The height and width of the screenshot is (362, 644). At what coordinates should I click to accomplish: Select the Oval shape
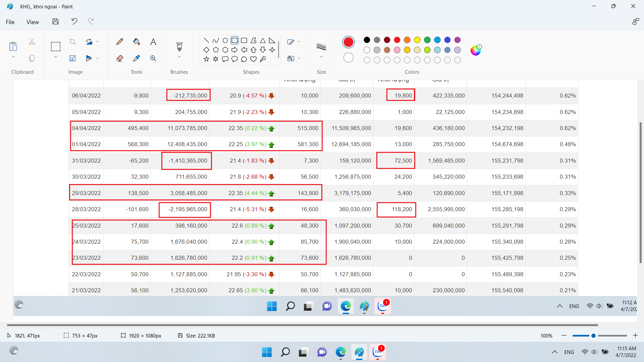click(x=225, y=41)
